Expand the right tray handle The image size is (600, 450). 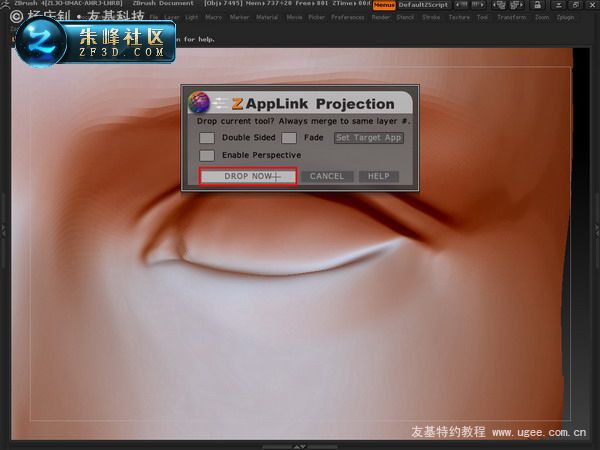coord(596,231)
